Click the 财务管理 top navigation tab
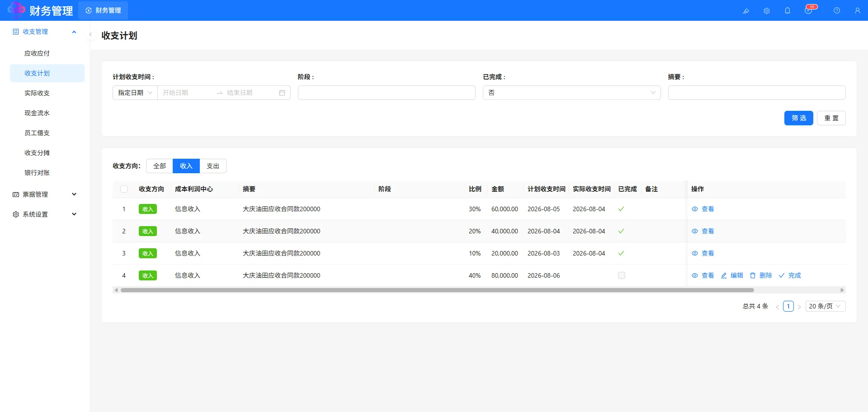Screen dimensions: 868x412 (103, 10)
